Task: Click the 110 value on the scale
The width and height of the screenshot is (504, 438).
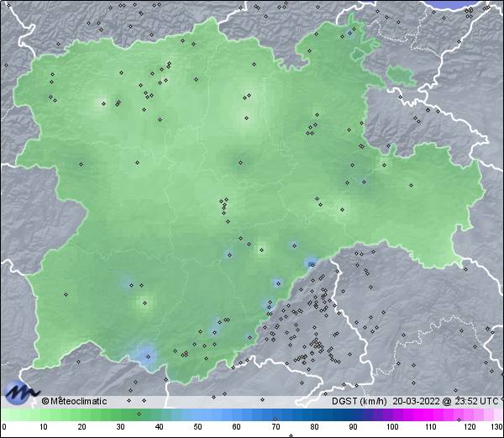Action: click(431, 427)
